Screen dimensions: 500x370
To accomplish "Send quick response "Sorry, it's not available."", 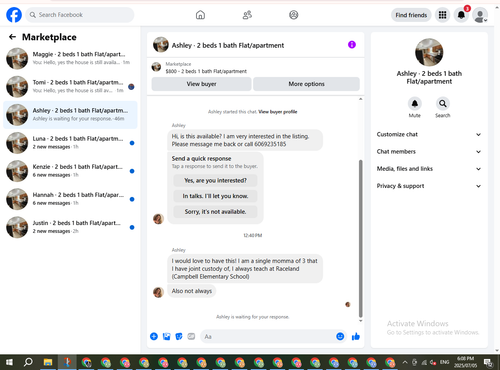I will pyautogui.click(x=215, y=212).
